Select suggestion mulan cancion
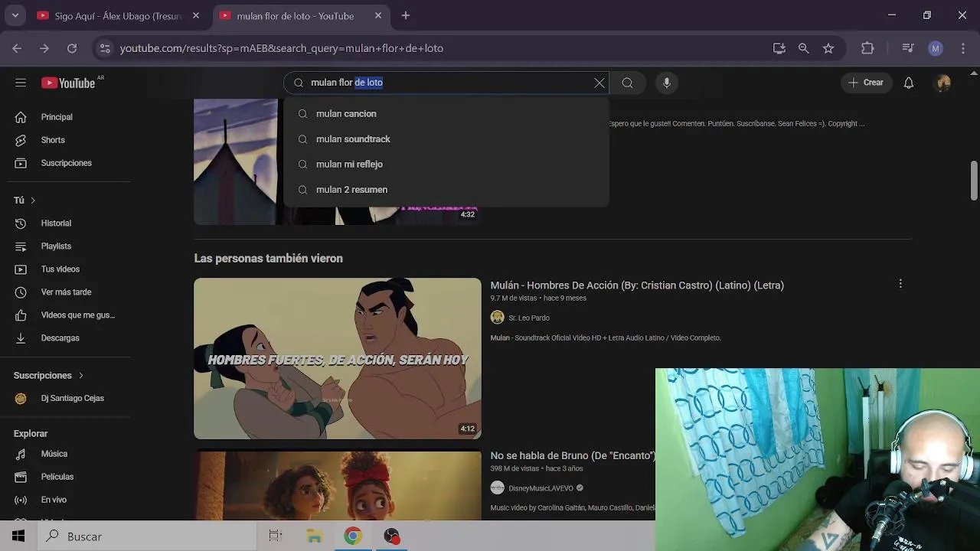 click(x=446, y=114)
